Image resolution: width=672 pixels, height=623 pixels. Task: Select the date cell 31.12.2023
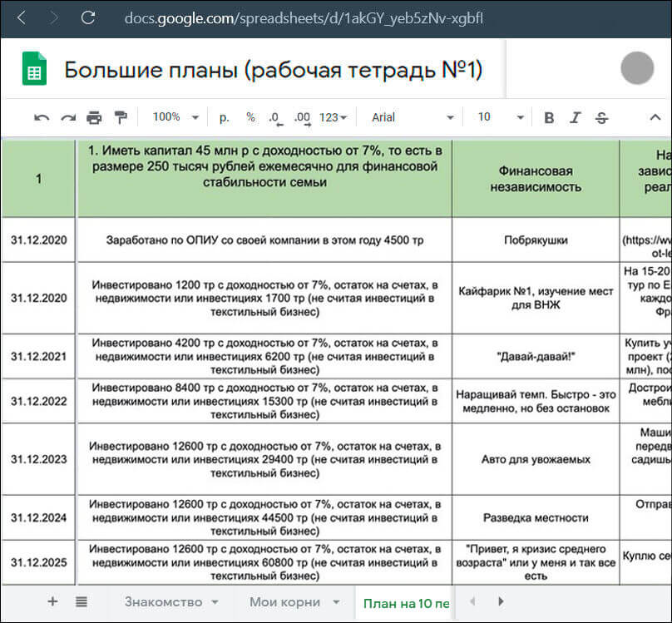click(38, 459)
